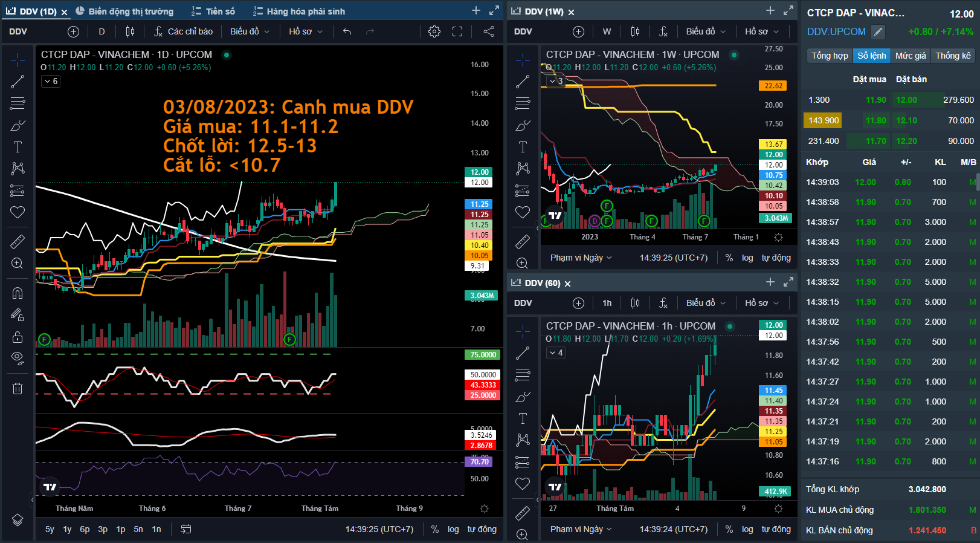This screenshot has height=543, width=980.
Task: Open Phạm vi Ngày dropdown on weekly chart
Action: [x=581, y=258]
